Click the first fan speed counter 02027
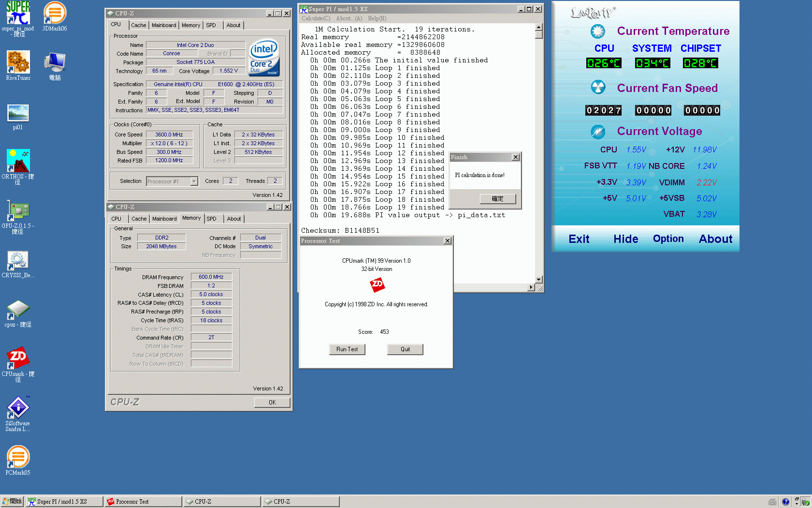Image resolution: width=812 pixels, height=508 pixels. click(x=604, y=110)
